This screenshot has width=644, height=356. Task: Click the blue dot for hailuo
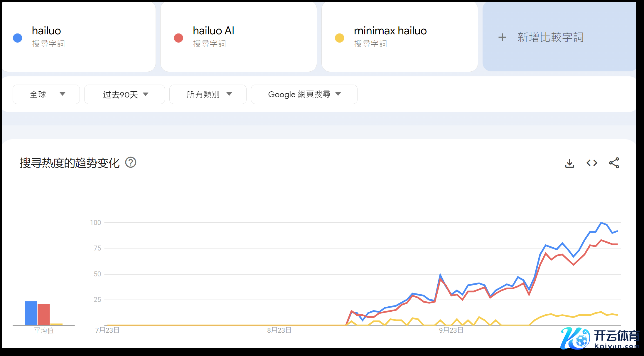[x=18, y=38]
